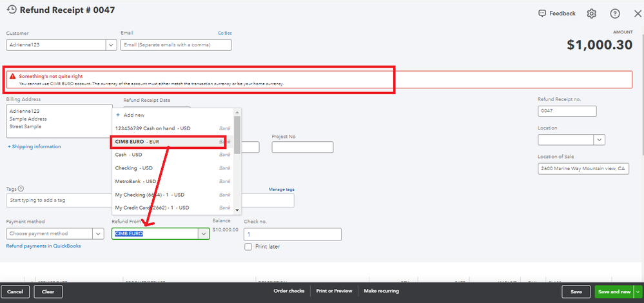644x303 pixels.
Task: Click the Clear button
Action: [x=48, y=291]
